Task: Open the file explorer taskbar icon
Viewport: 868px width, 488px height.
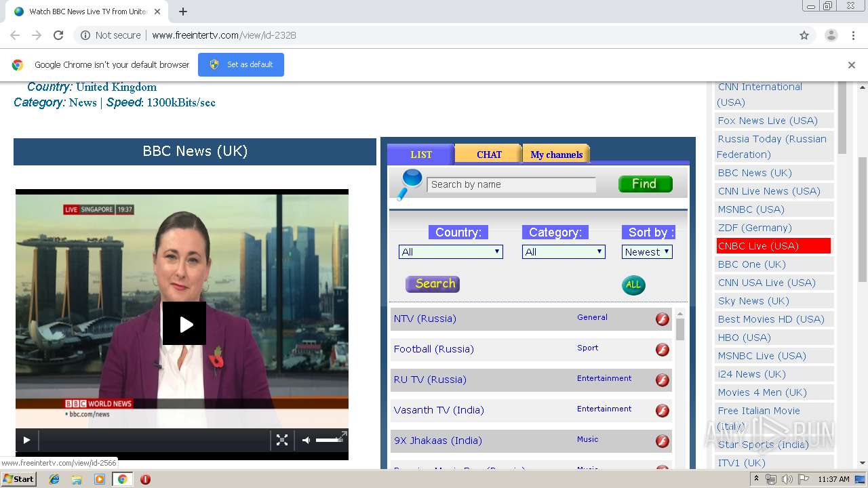Action: [x=77, y=479]
